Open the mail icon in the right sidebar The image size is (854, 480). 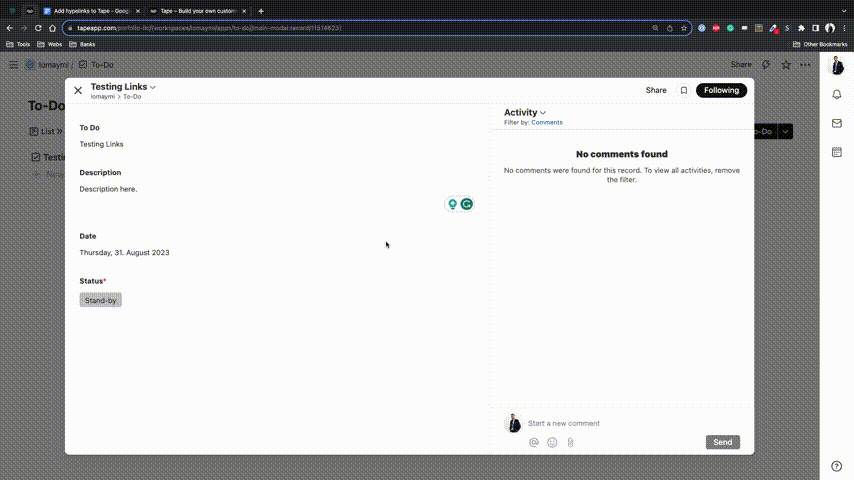tap(837, 124)
